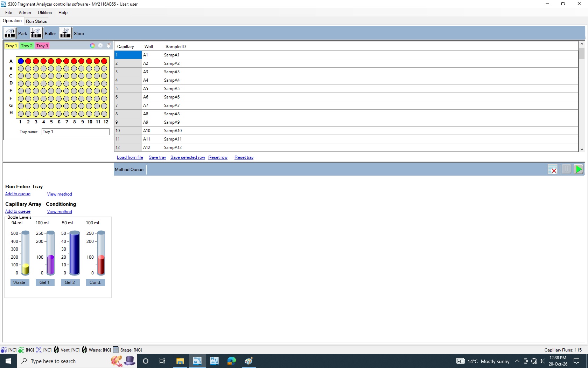Click the Cond. bottle level button

[x=95, y=282]
